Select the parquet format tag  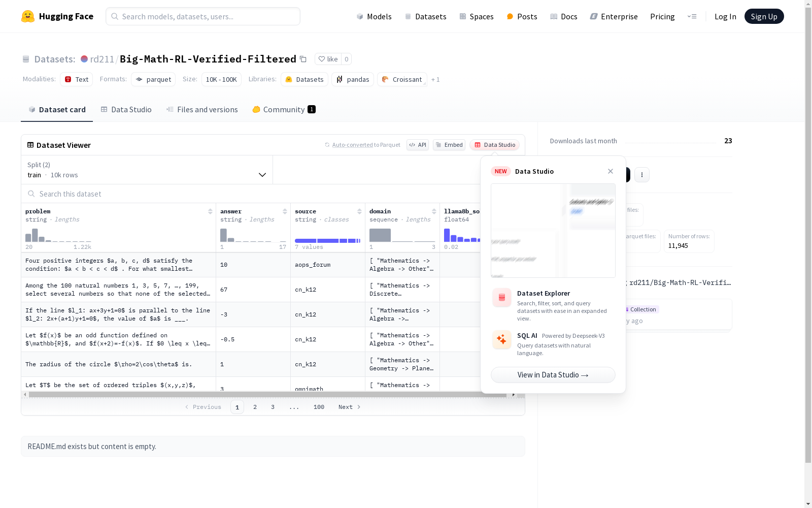pyautogui.click(x=153, y=79)
